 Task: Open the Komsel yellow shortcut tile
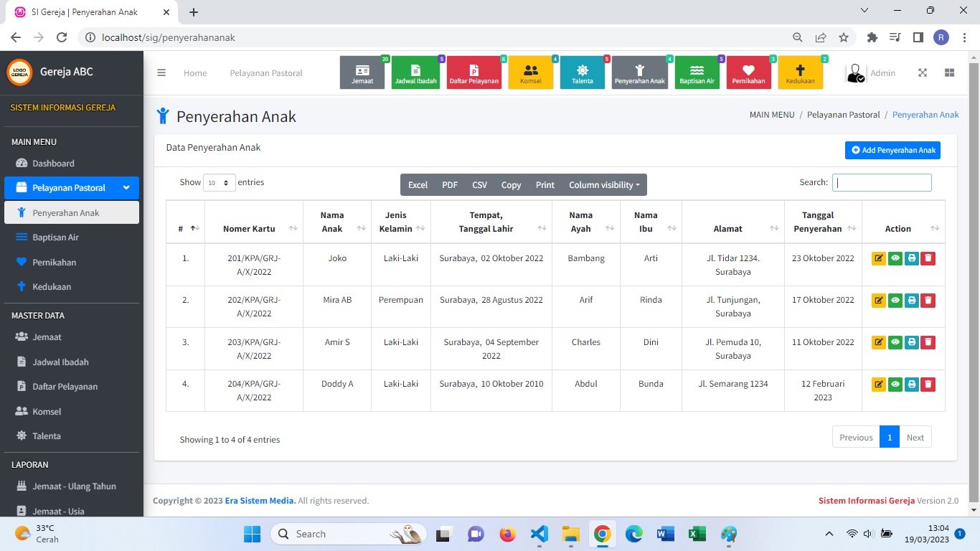531,72
